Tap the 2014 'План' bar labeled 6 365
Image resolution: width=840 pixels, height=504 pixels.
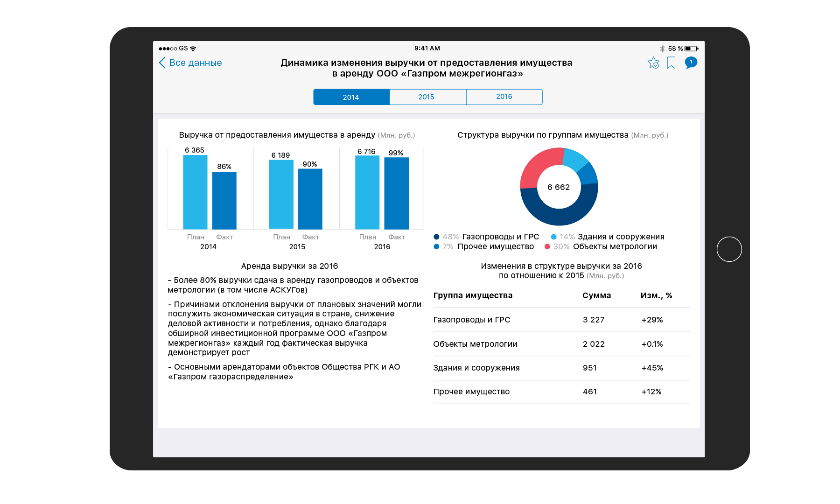pyautogui.click(x=195, y=192)
